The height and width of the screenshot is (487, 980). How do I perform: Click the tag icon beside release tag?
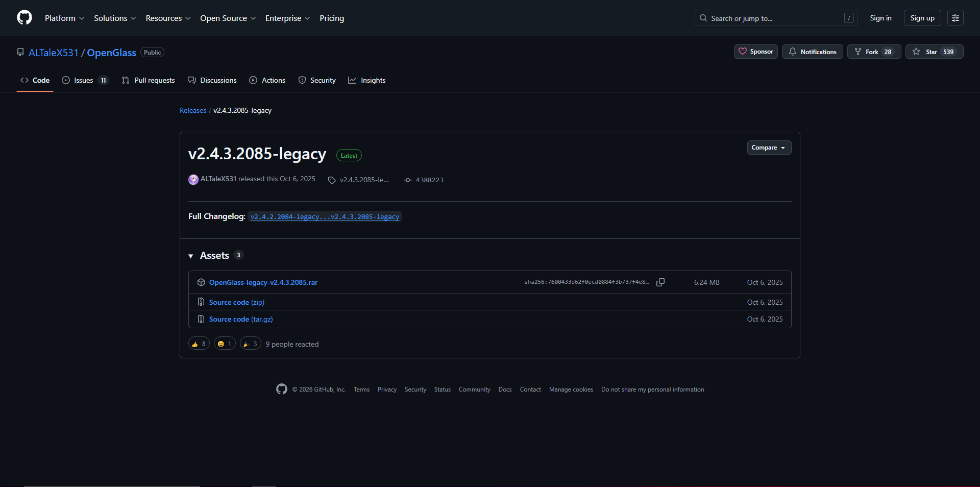coord(332,180)
